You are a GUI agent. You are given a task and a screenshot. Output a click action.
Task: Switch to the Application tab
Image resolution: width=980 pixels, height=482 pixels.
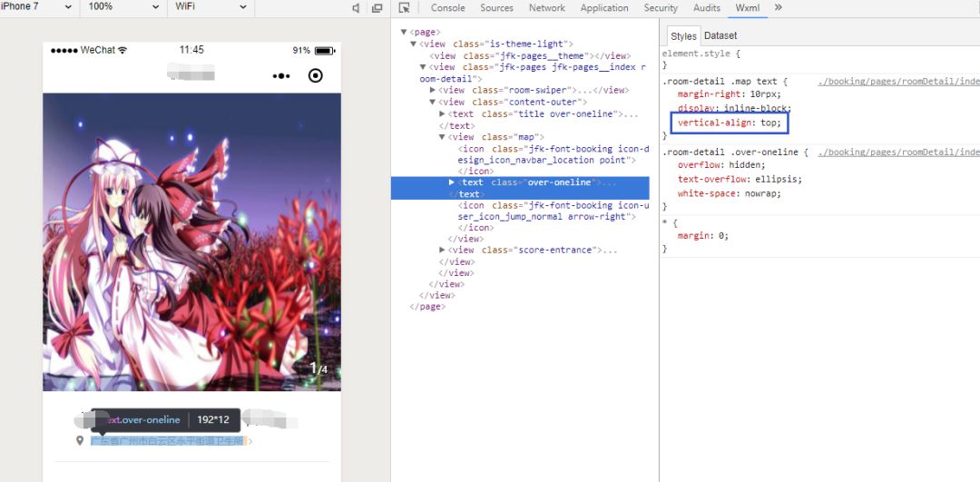(x=604, y=8)
